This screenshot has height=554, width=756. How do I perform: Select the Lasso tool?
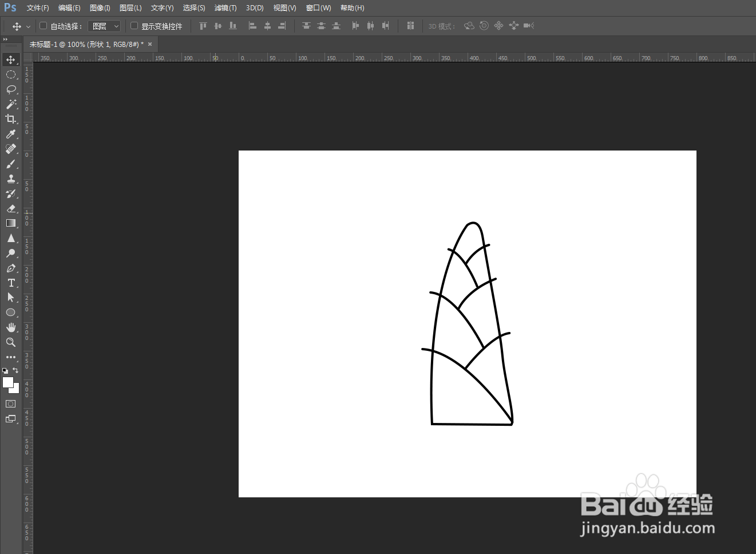[11, 90]
